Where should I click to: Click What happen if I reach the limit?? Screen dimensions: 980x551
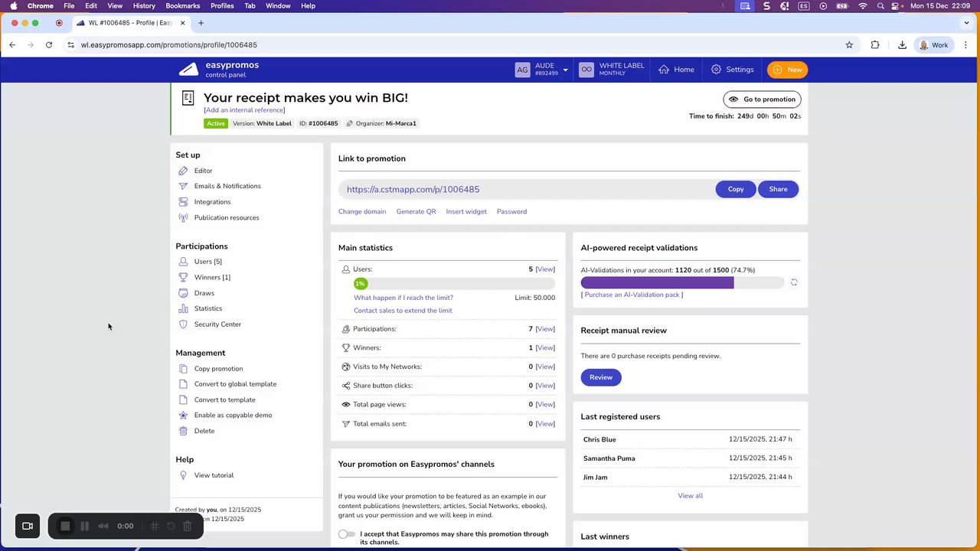(x=403, y=298)
